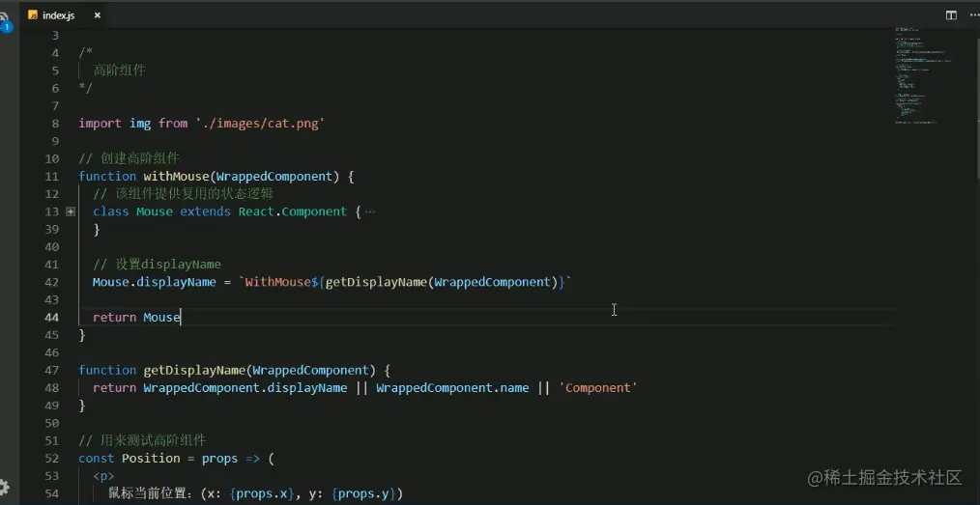980x505 pixels.
Task: Place cursor after 'return Mouse' on line 44
Action: 181,317
